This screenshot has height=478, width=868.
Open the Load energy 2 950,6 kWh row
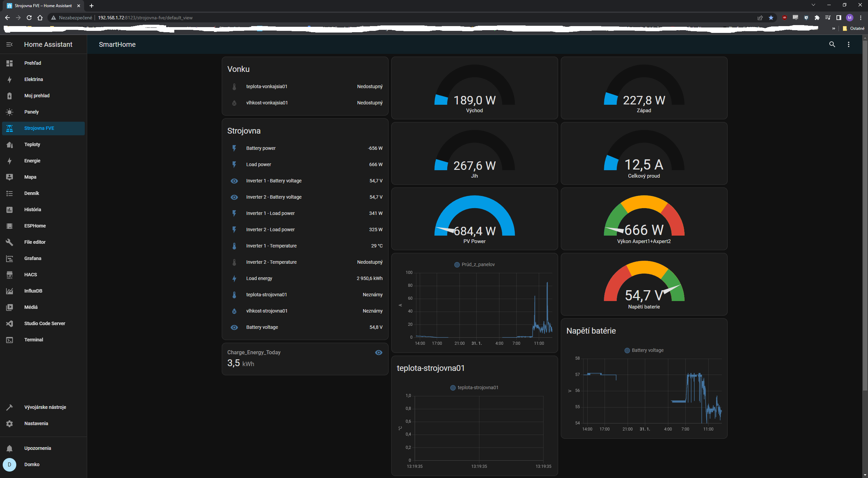pyautogui.click(x=305, y=278)
